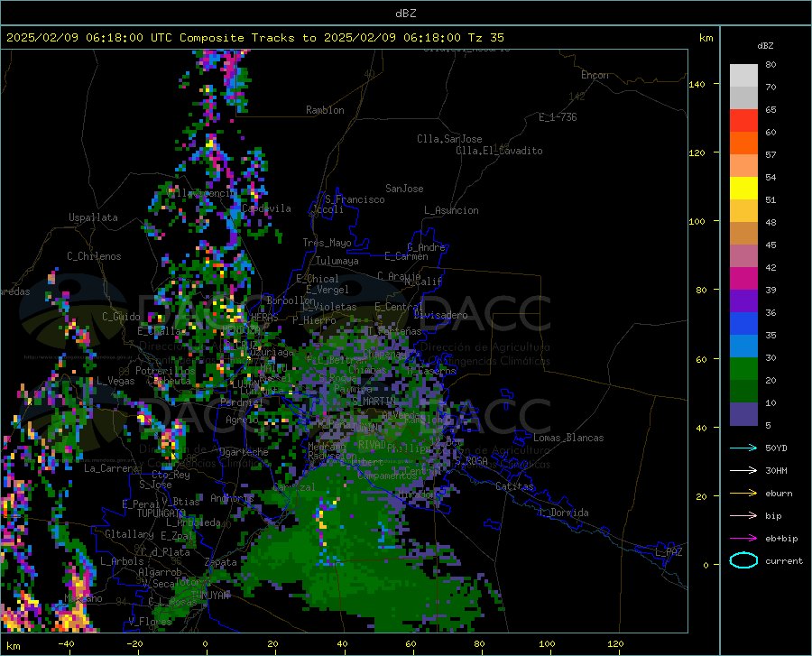
Task: Click the L_PAZ label
Action: coord(669,552)
